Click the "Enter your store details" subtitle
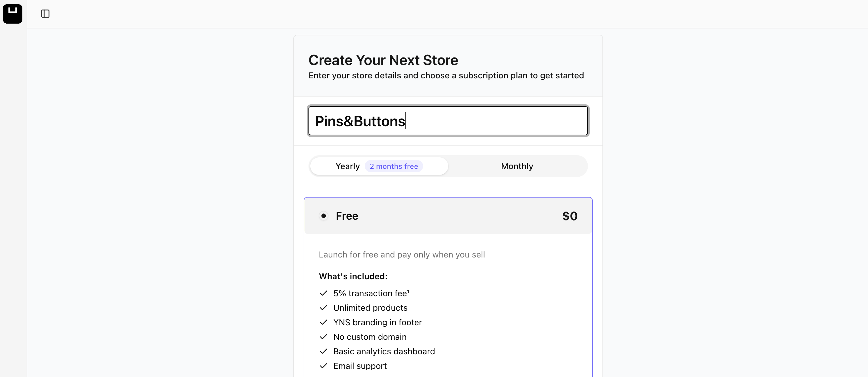 [x=446, y=76]
